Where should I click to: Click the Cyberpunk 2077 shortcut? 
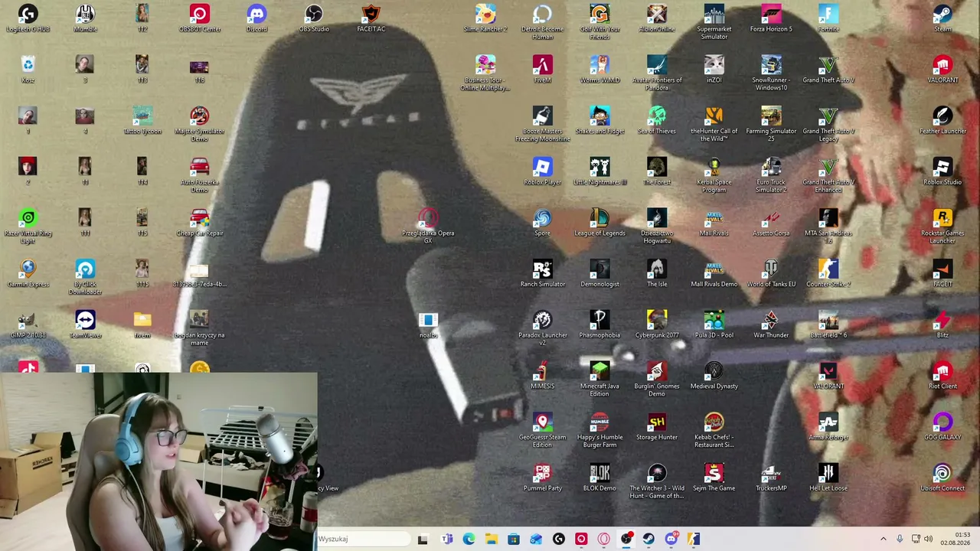[657, 324]
